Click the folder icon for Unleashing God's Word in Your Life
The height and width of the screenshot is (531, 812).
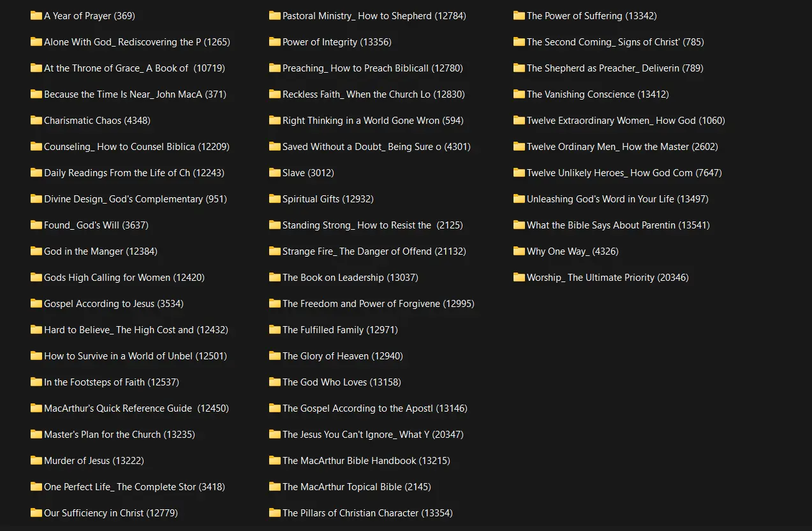pyautogui.click(x=519, y=198)
